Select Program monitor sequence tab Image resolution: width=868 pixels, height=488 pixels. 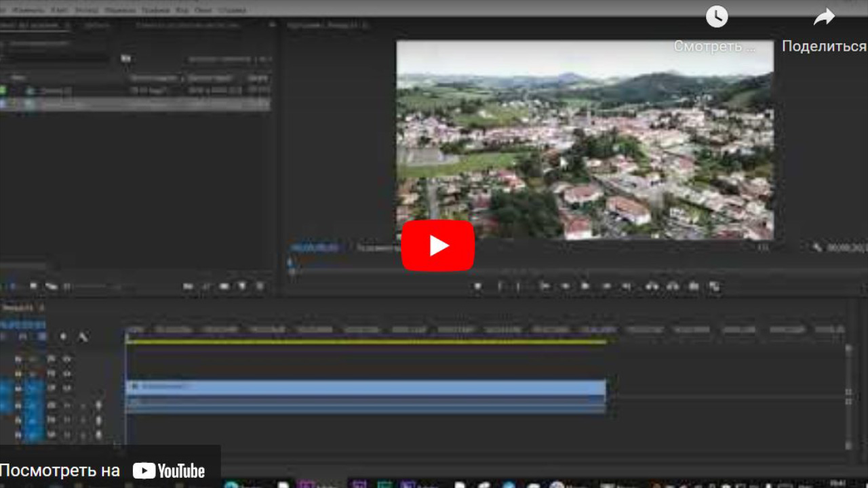coord(327,25)
